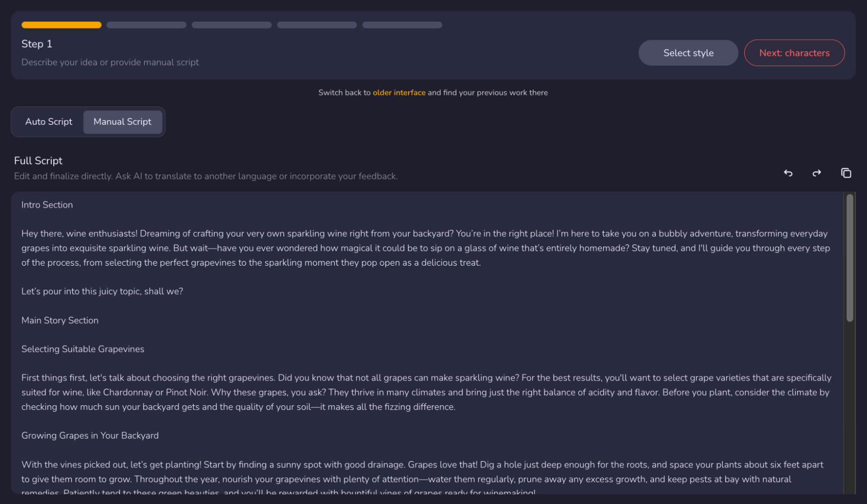Click the highlighted Step 1 progress segment
The width and height of the screenshot is (867, 504).
(x=61, y=25)
